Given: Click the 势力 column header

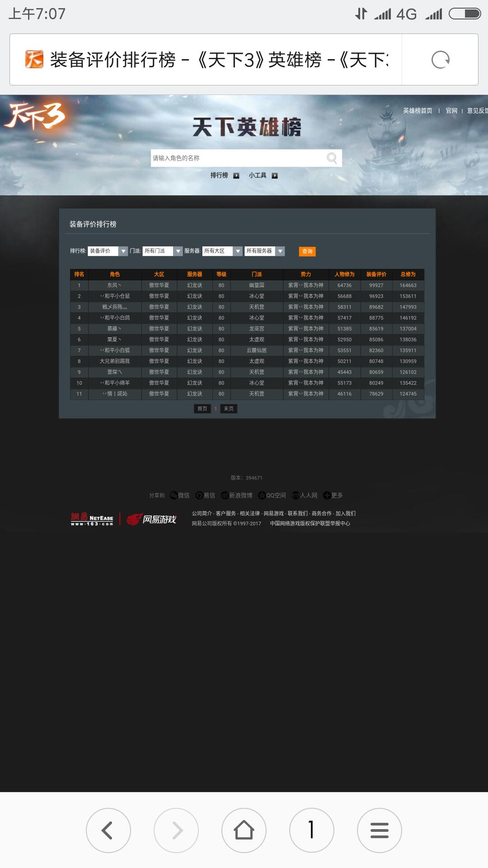Looking at the screenshot, I should coord(306,274).
